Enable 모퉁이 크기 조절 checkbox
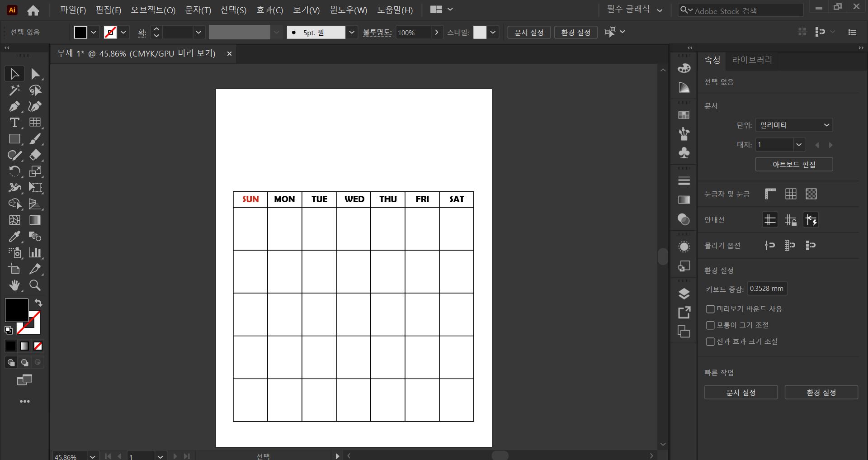Image resolution: width=868 pixels, height=460 pixels. (x=710, y=325)
